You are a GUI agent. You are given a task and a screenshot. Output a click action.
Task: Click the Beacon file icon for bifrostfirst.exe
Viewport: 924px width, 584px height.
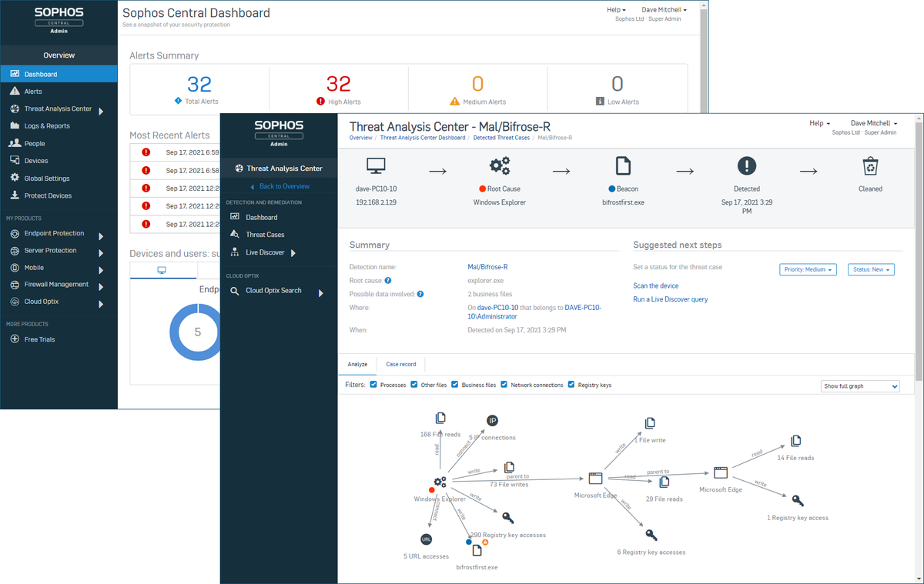[x=624, y=165]
